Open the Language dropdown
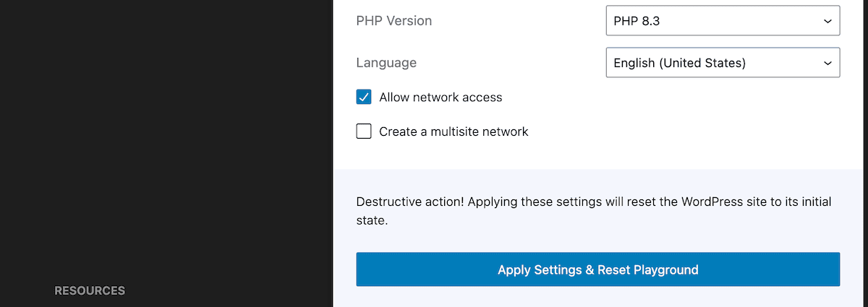 pos(722,63)
